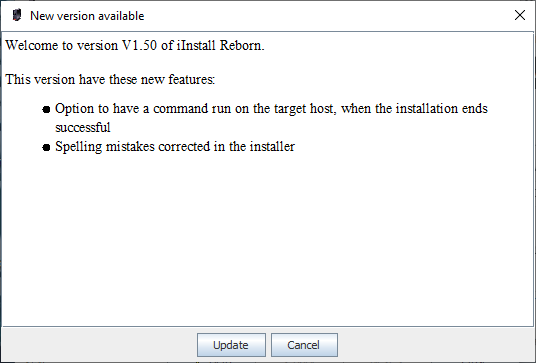This screenshot has height=363, width=536.
Task: Click the "This version have these new features" line
Action: coord(110,79)
